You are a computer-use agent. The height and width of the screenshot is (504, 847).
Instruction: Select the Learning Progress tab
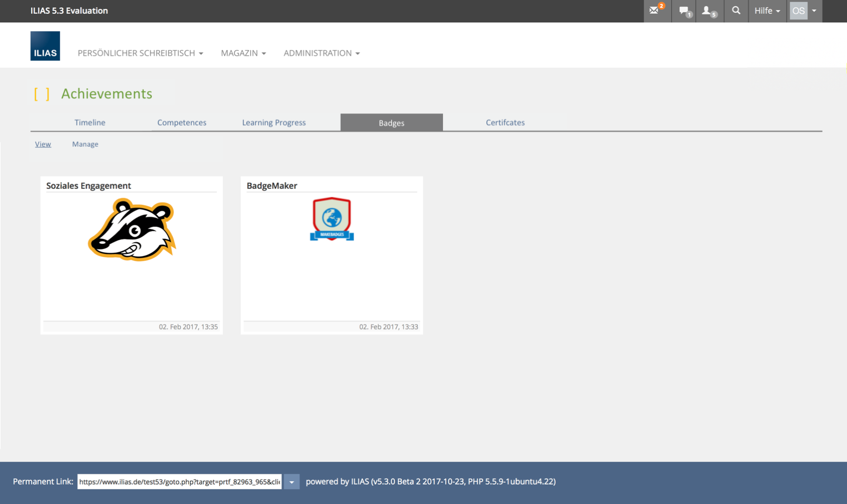pos(274,122)
